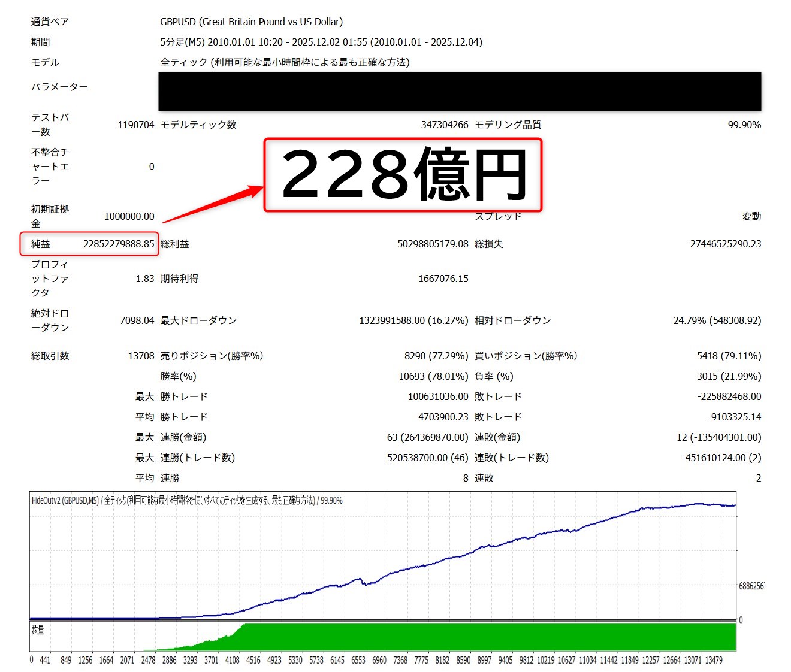Select the expected payoff value 1667076.15
Viewport: 791px width, 672px height.
[x=443, y=279]
